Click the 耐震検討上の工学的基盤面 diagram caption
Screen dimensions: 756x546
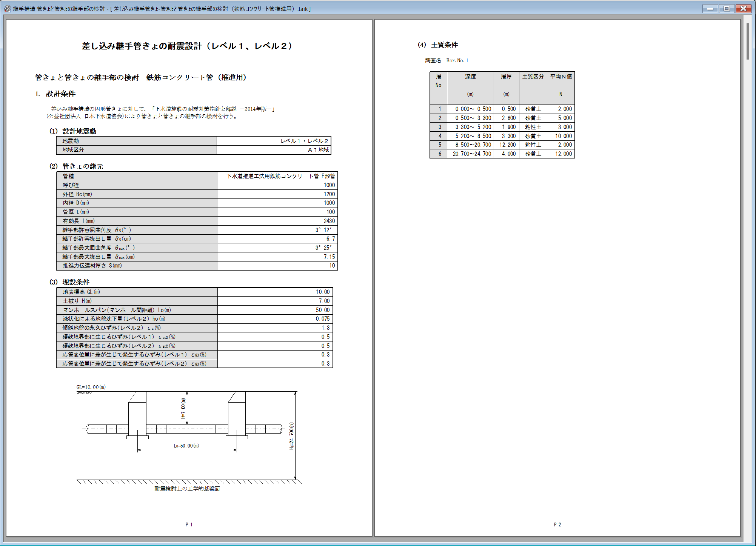coord(187,489)
